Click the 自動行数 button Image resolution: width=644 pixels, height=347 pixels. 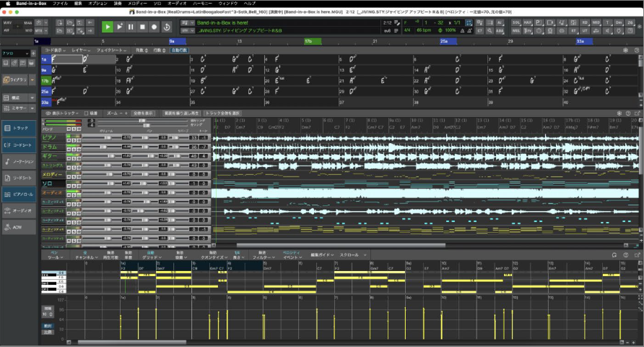click(180, 50)
